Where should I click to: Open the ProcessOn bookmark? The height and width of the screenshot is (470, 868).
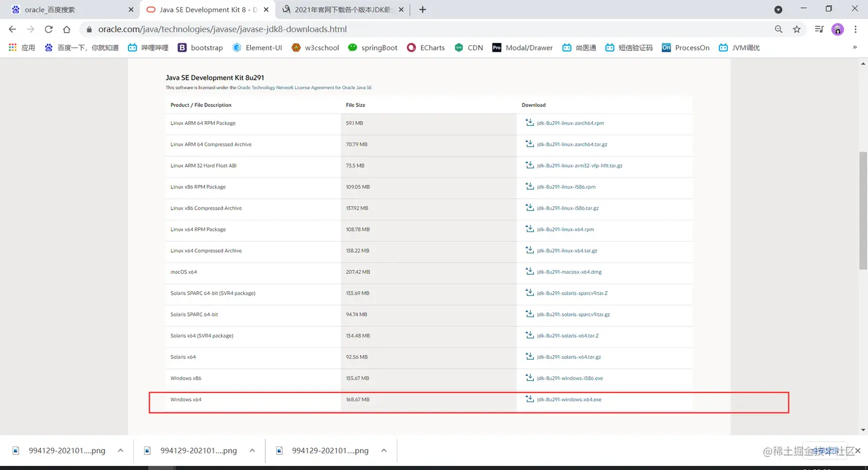pos(685,48)
